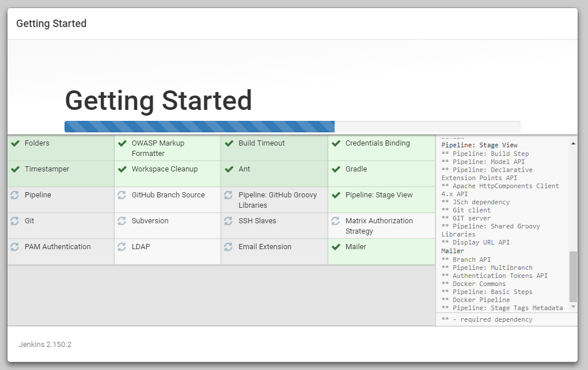Click log line Pipeline: Multibranch

point(487,267)
